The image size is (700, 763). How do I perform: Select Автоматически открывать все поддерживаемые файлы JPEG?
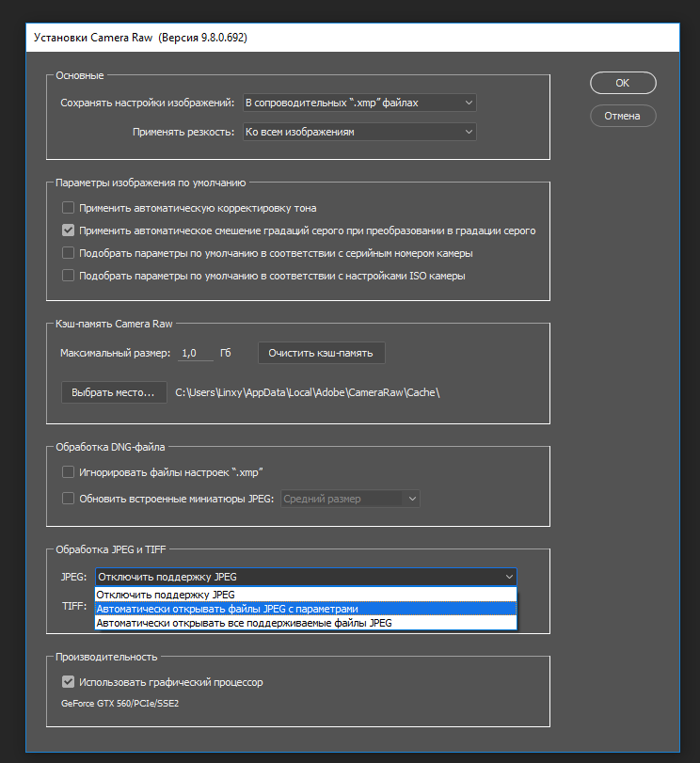tap(306, 623)
